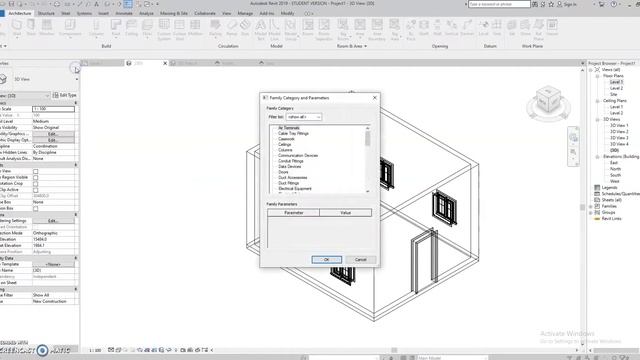Collapse the Ceiling Plans tree node
The height and width of the screenshot is (360, 640).
597,101
